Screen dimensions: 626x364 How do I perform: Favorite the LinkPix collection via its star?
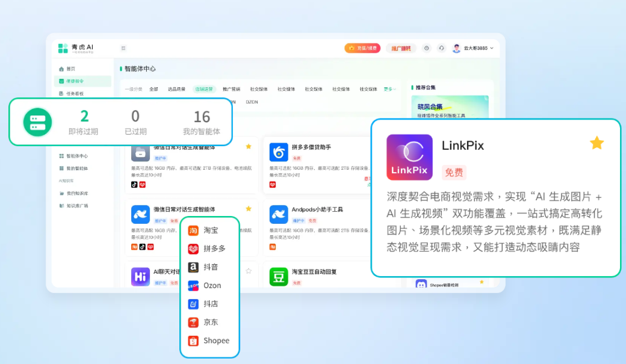tap(597, 143)
